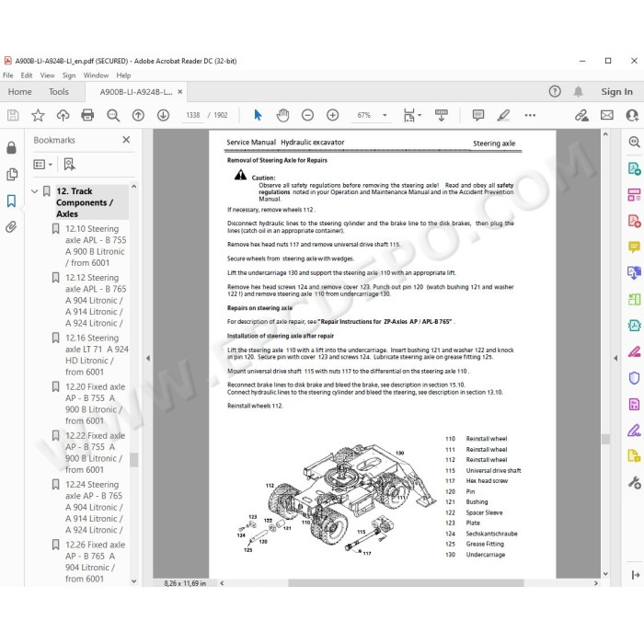Screen dimensions: 644x644
Task: Open bookmark options dropdown
Action: coord(42,165)
